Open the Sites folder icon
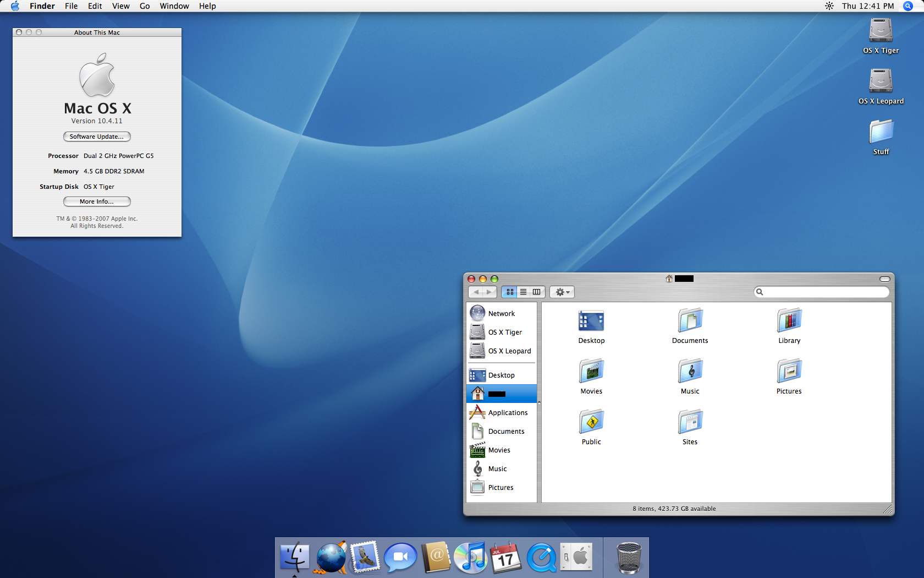The width and height of the screenshot is (924, 578). click(x=690, y=422)
